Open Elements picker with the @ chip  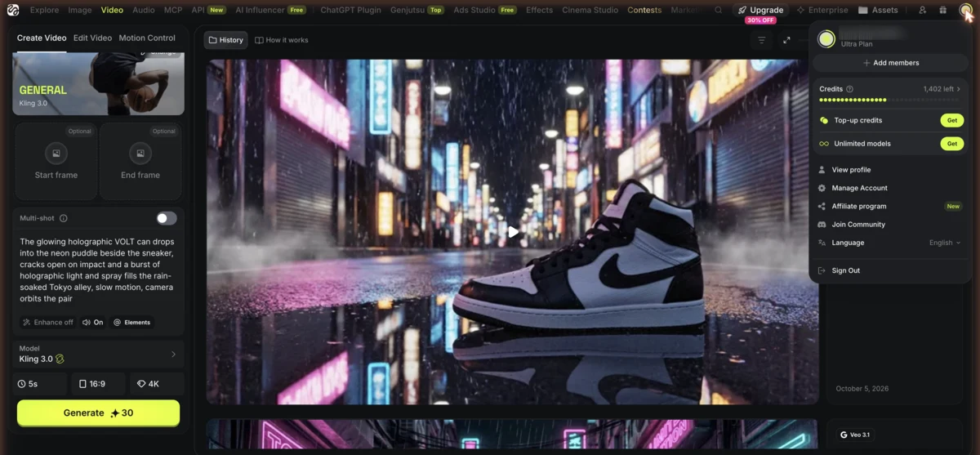[132, 323]
